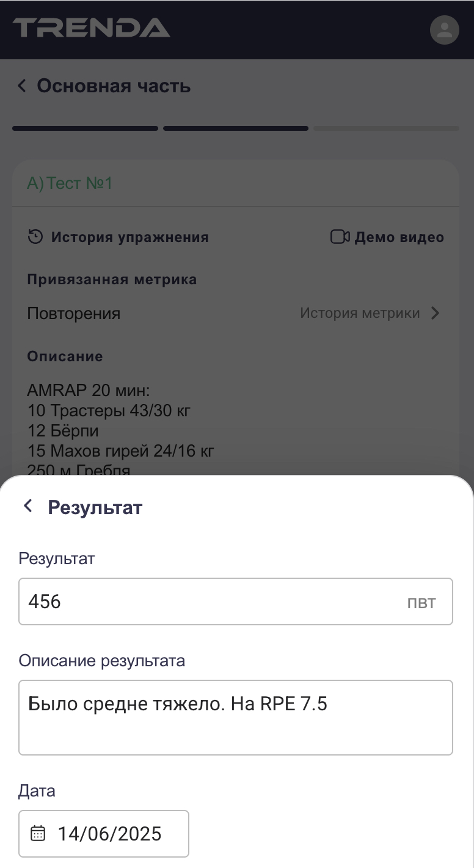
Task: Click the пвт unit label
Action: (421, 603)
